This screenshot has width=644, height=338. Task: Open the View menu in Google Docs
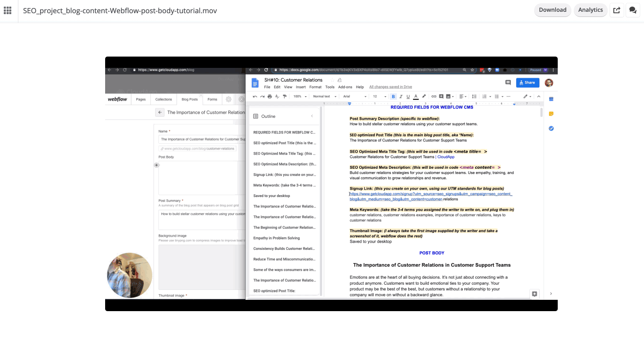coord(288,87)
